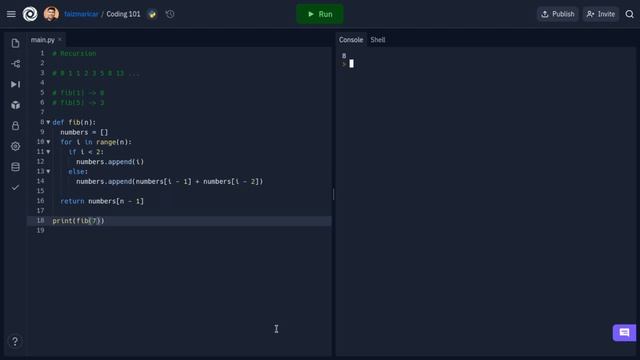The height and width of the screenshot is (360, 640).
Task: Click the Fibonacci sequence comment on line 3
Action: pyautogui.click(x=96, y=73)
